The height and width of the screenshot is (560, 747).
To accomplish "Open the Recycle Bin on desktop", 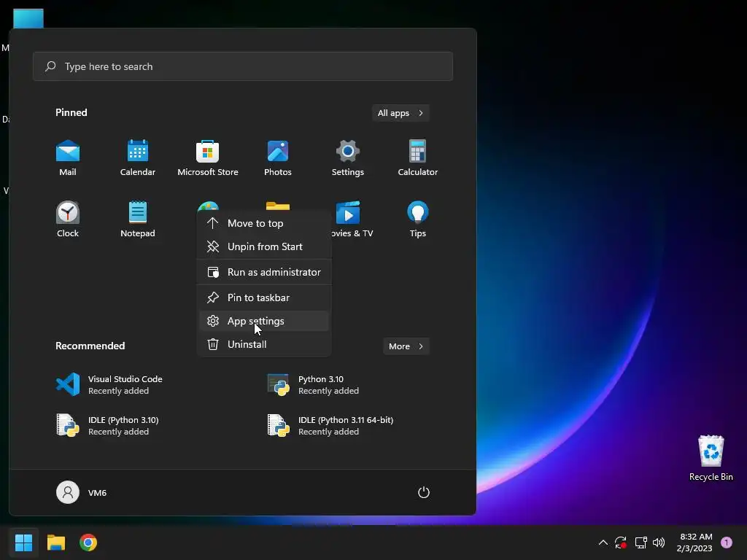I will 711,458.
